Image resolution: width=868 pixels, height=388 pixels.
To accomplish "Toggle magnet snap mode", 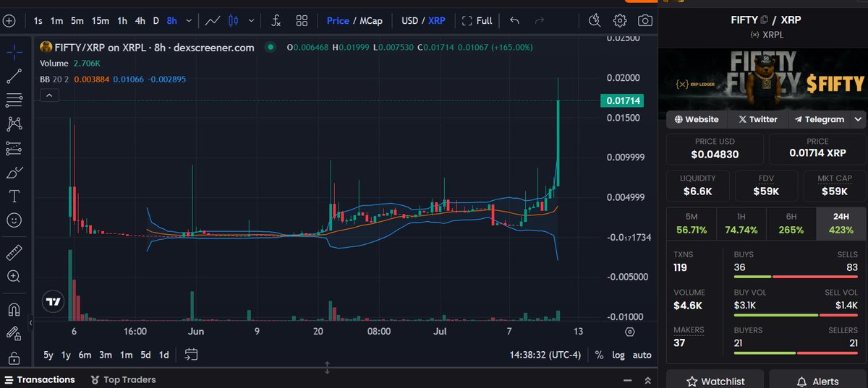I will pos(14,309).
